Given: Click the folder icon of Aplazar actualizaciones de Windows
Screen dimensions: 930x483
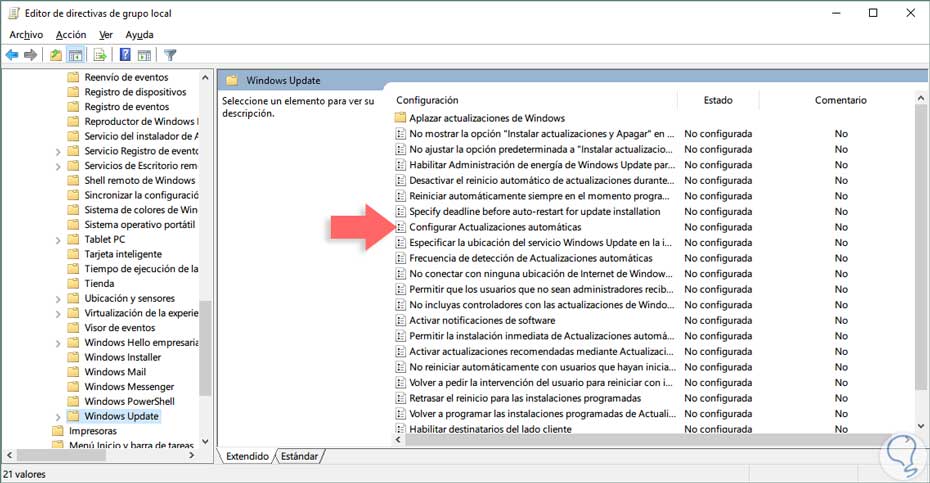Looking at the screenshot, I should click(401, 117).
